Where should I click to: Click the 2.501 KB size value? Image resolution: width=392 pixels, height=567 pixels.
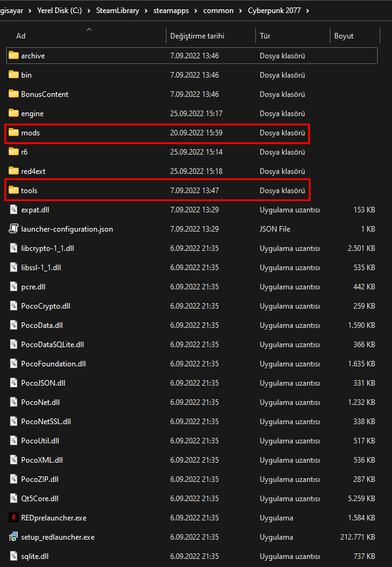coord(362,248)
